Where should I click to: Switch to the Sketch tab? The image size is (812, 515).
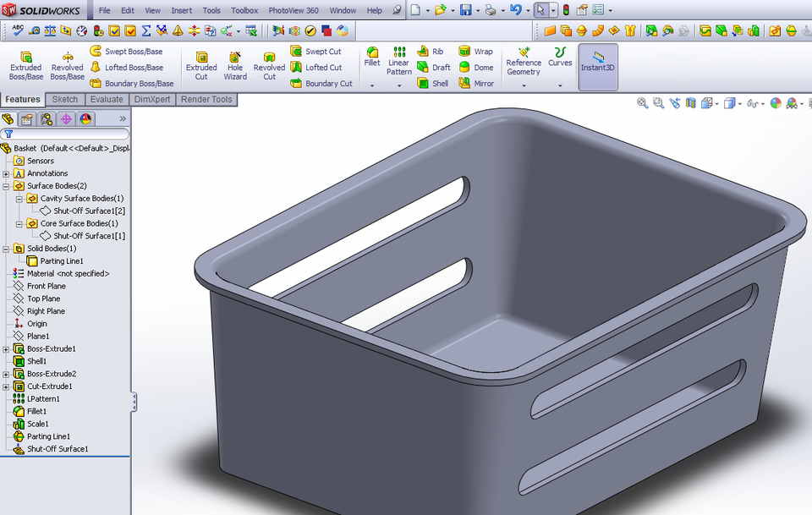(63, 100)
